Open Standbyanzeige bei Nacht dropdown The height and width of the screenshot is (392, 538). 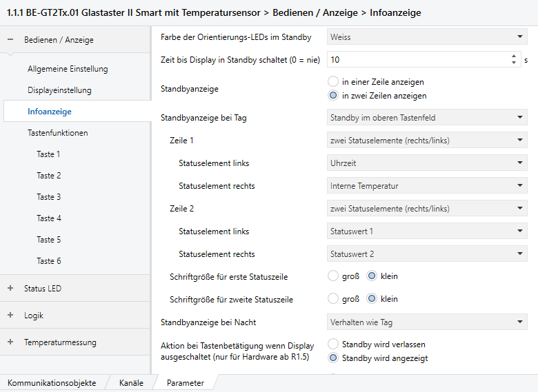426,322
